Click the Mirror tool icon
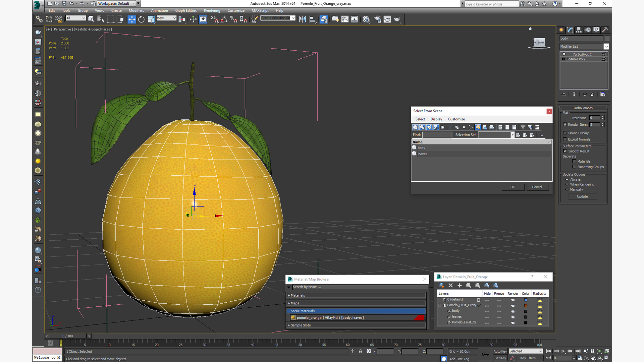The height and width of the screenshot is (362, 644). point(303,19)
